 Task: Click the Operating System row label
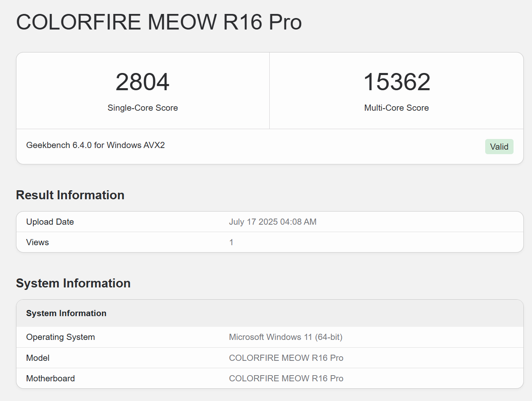(60, 337)
